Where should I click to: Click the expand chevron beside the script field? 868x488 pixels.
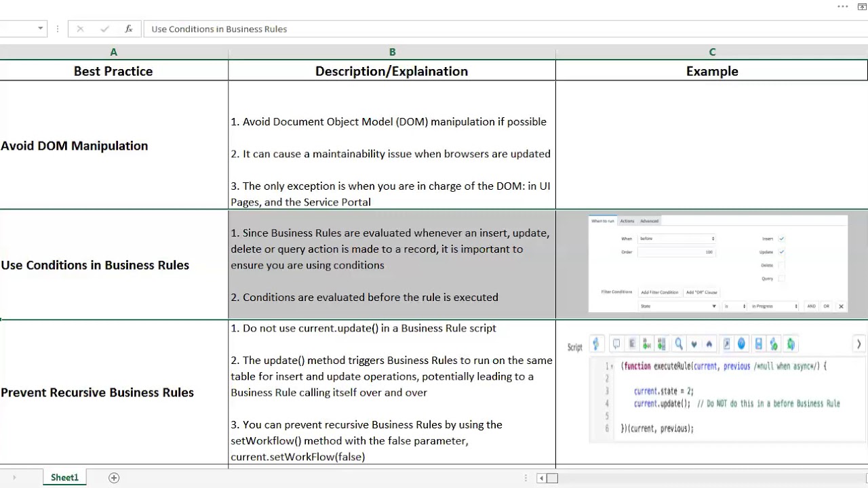point(859,344)
